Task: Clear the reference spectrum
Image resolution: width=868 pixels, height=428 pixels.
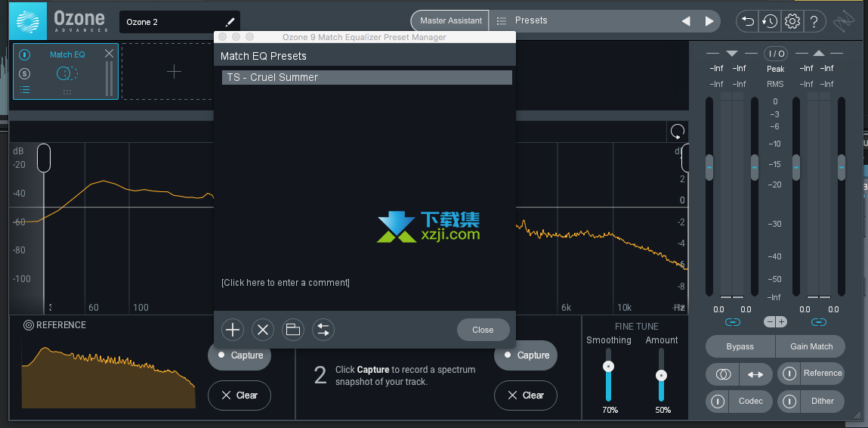Action: (239, 395)
